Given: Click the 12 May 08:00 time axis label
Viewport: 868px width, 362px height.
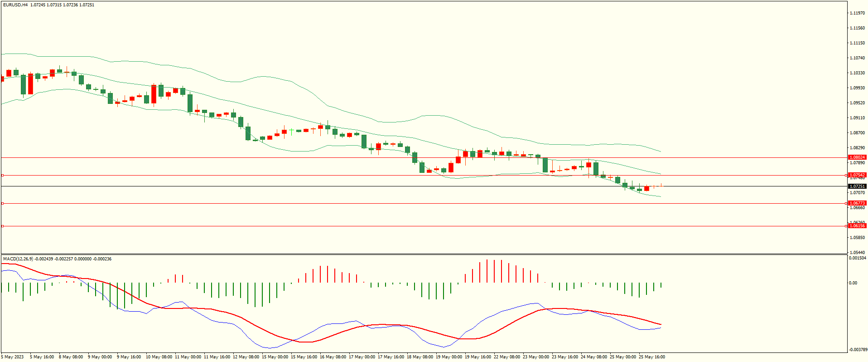Looking at the screenshot, I should point(246,357).
